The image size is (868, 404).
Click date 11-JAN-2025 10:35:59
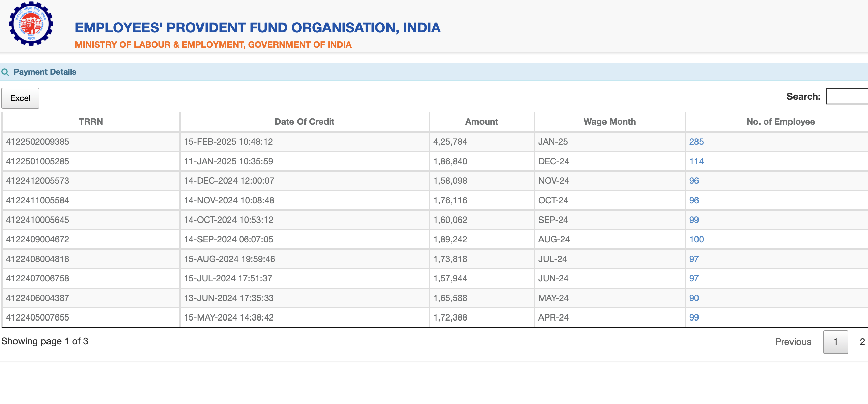coord(228,161)
